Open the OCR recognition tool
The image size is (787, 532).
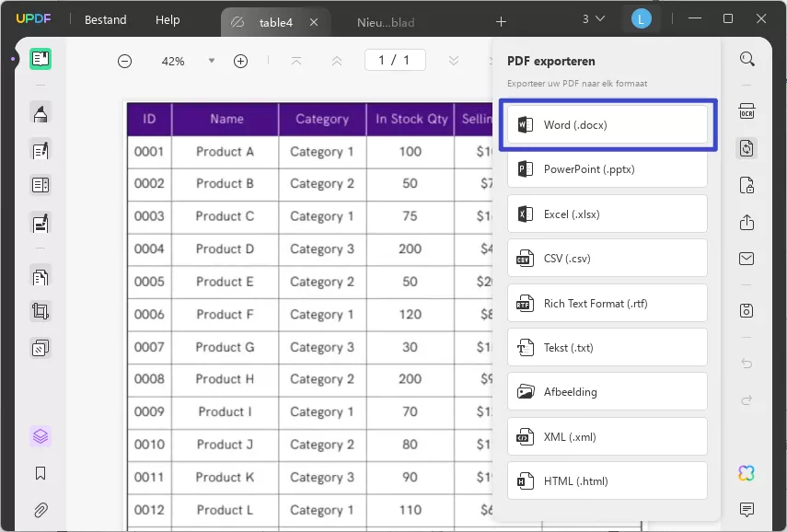coord(746,112)
